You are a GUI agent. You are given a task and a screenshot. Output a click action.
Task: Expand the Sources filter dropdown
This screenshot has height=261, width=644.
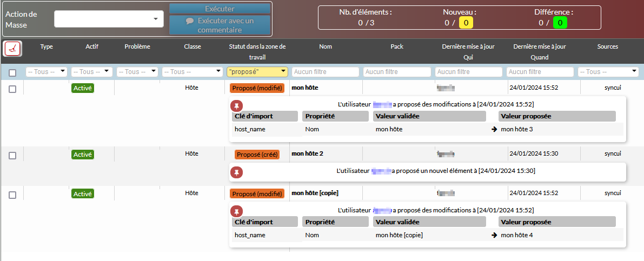click(x=608, y=72)
